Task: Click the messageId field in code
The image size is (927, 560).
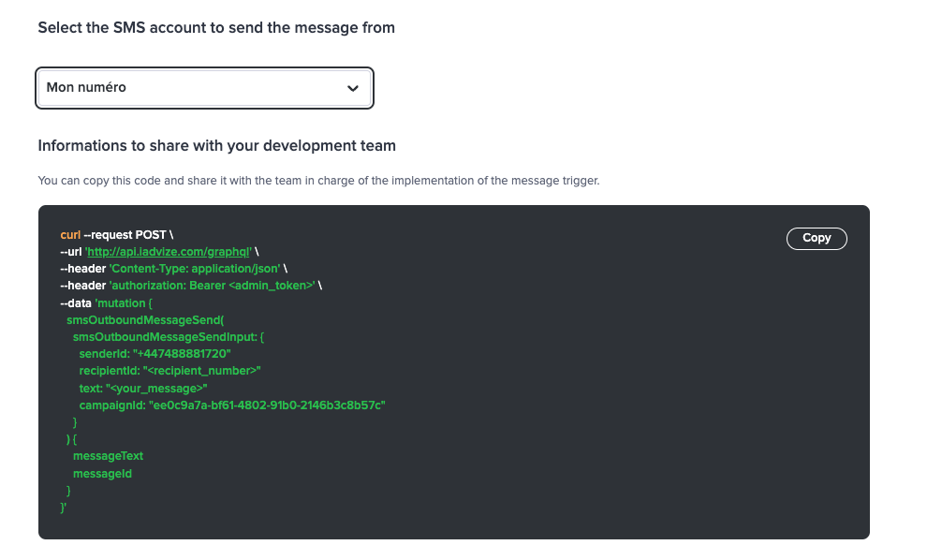Action: [102, 474]
